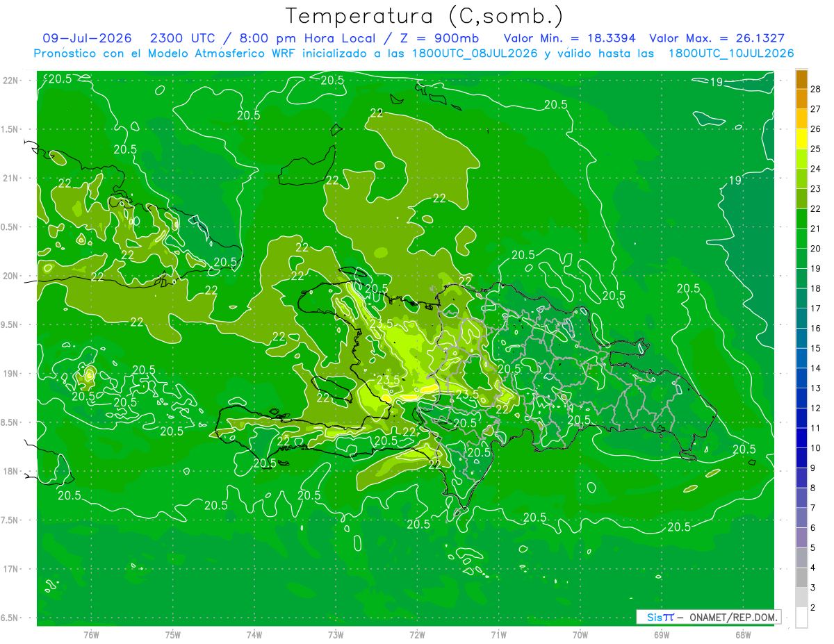The height and width of the screenshot is (644, 834).
Task: Click the "2300 UTC" time label
Action: (x=183, y=38)
